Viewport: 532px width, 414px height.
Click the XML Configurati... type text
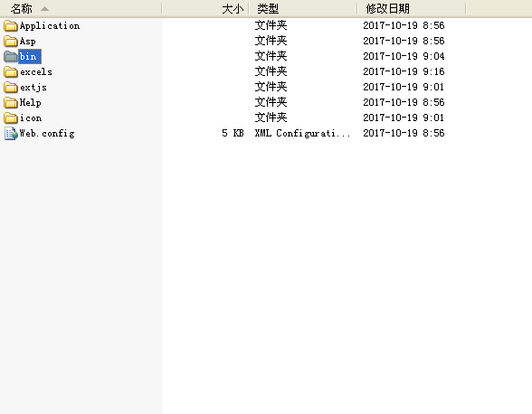(302, 133)
